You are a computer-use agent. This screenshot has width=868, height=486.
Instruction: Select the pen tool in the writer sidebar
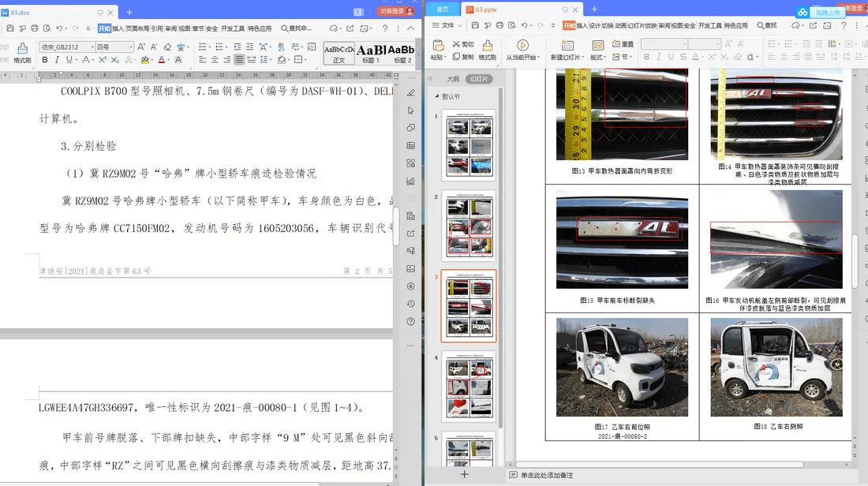click(411, 92)
